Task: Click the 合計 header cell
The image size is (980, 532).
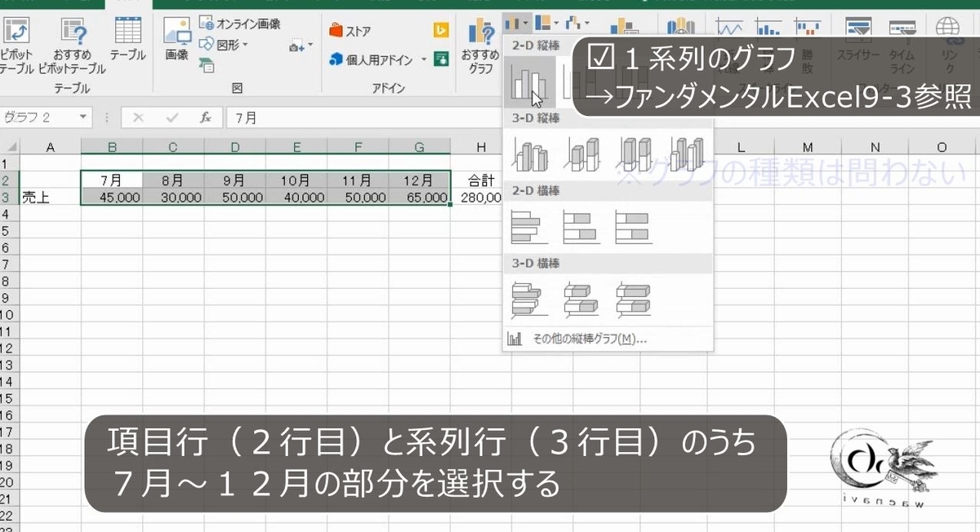Action: (481, 180)
